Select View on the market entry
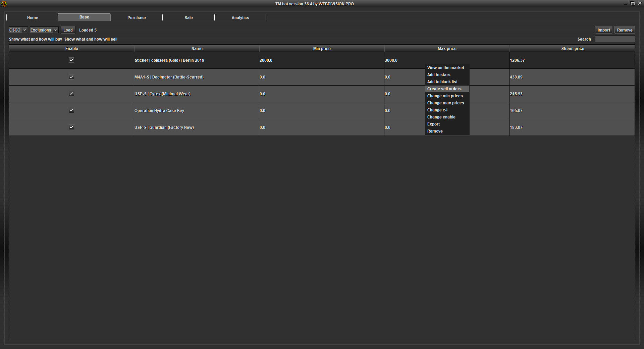The image size is (644, 349). [445, 68]
